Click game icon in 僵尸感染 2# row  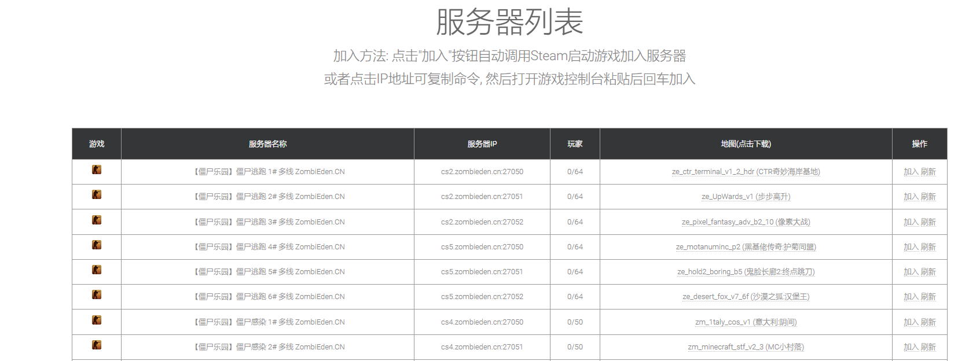click(x=97, y=345)
